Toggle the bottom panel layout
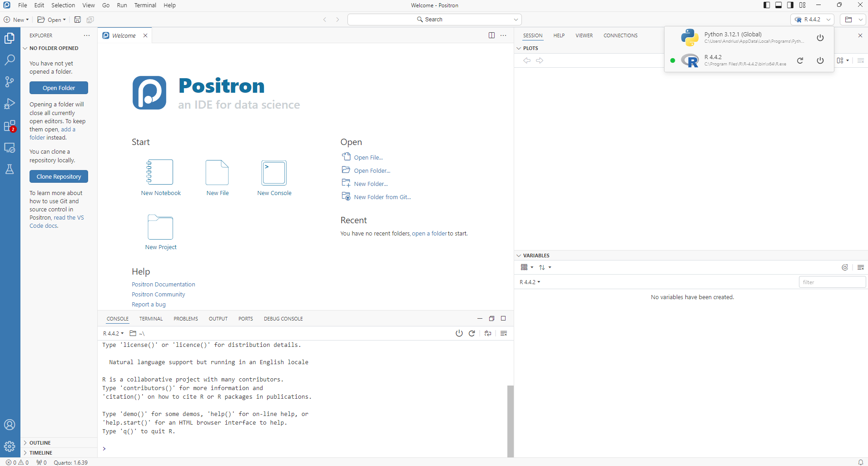The image size is (868, 466). pyautogui.click(x=779, y=5)
